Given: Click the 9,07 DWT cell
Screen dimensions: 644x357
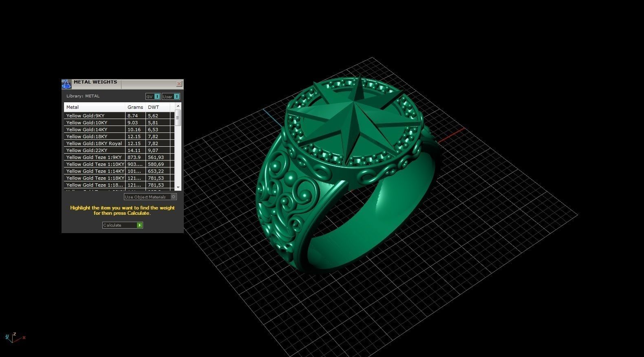Looking at the screenshot, I should tap(158, 150).
